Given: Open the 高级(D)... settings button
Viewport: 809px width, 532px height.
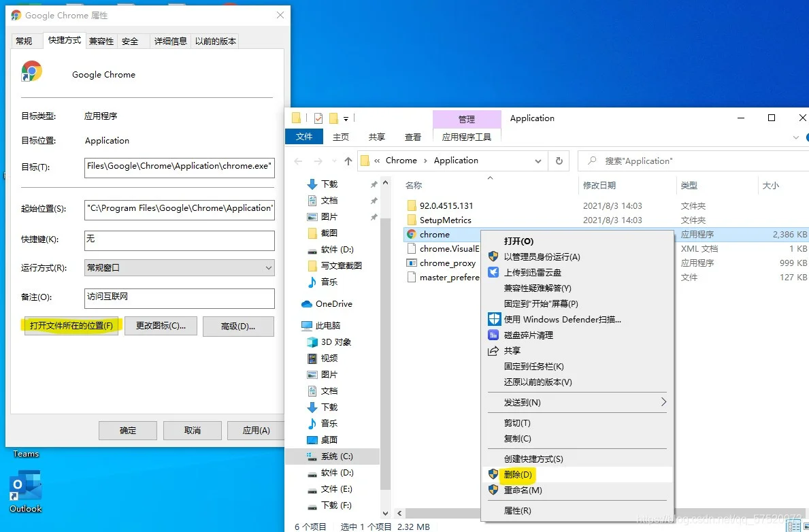Looking at the screenshot, I should [x=238, y=326].
